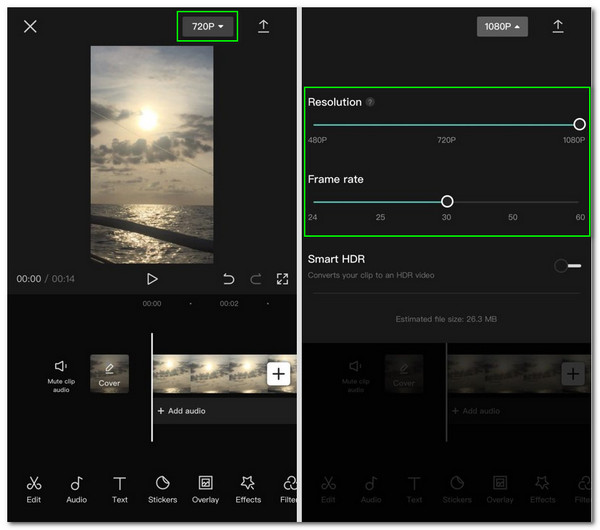Toggle Smart HDR switch on

point(567,265)
